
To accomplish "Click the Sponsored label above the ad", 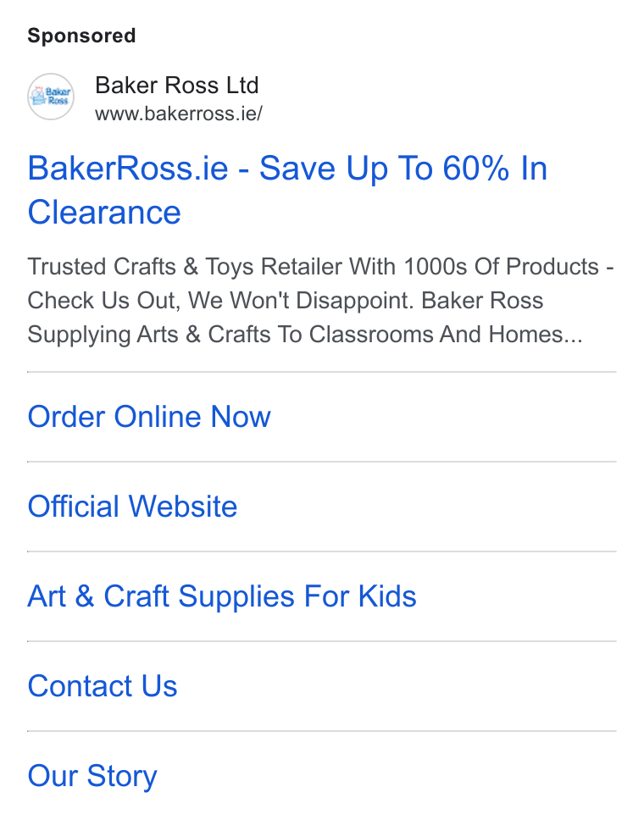I will point(81,36).
